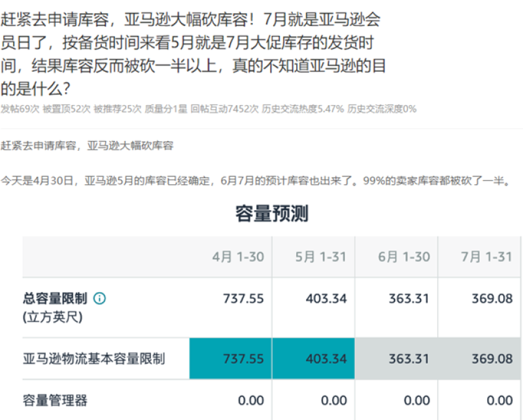Screen dimensions: 523x420
Task: Click the 发帖69次 stat
Action: pos(20,109)
